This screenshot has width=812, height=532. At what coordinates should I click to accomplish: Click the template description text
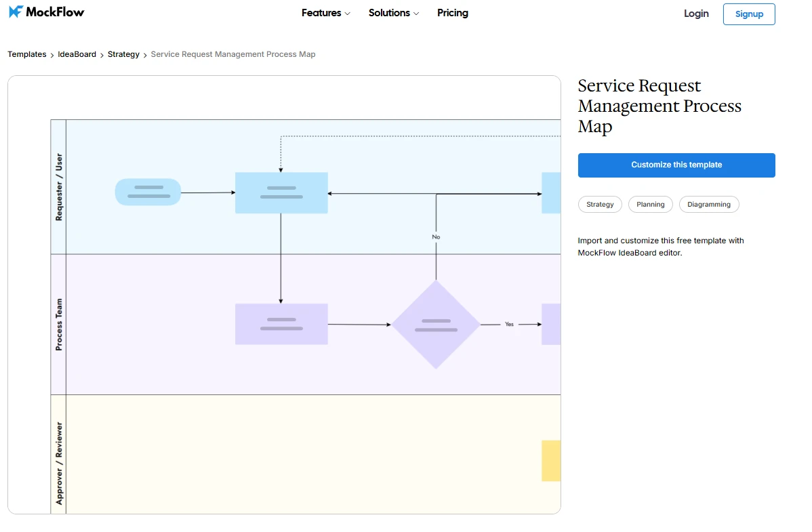click(661, 247)
